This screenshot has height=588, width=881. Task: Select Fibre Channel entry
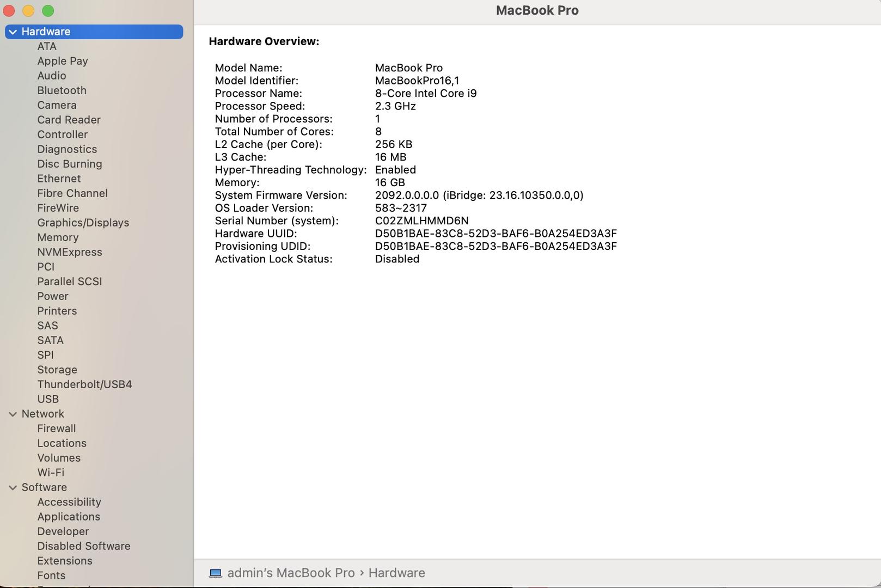tap(72, 193)
